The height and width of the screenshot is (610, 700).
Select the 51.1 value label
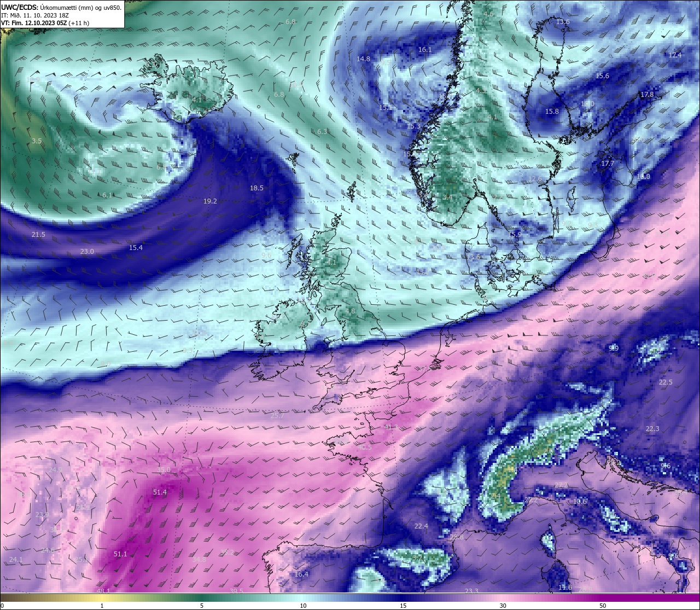(x=120, y=554)
